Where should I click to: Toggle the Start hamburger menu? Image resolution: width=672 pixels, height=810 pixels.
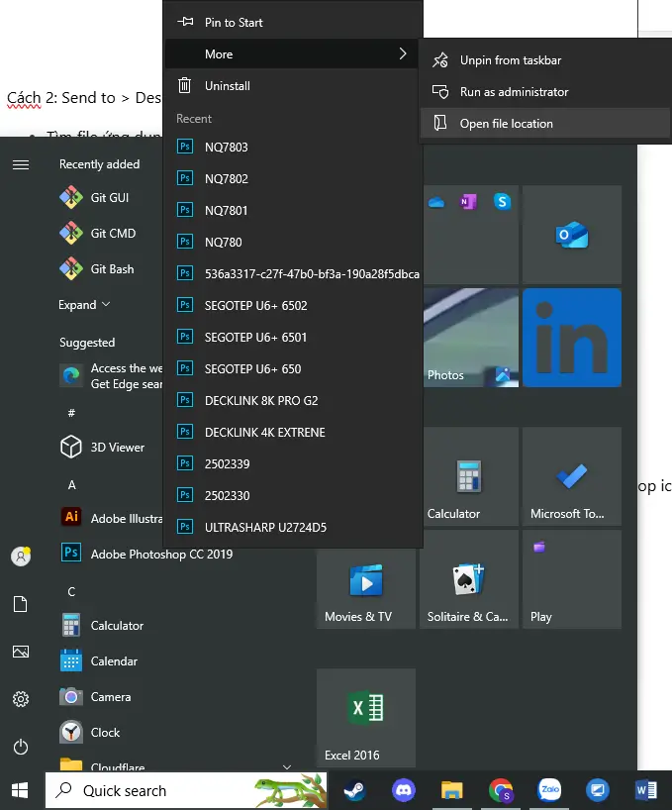pos(21,164)
